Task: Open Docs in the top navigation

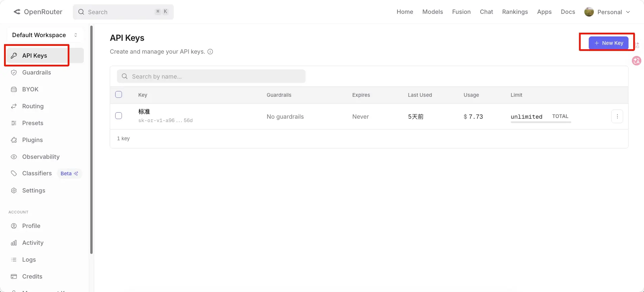Action: (x=568, y=12)
